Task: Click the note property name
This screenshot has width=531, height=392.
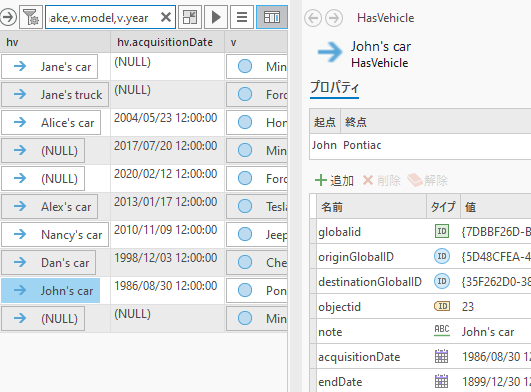Action: click(330, 332)
